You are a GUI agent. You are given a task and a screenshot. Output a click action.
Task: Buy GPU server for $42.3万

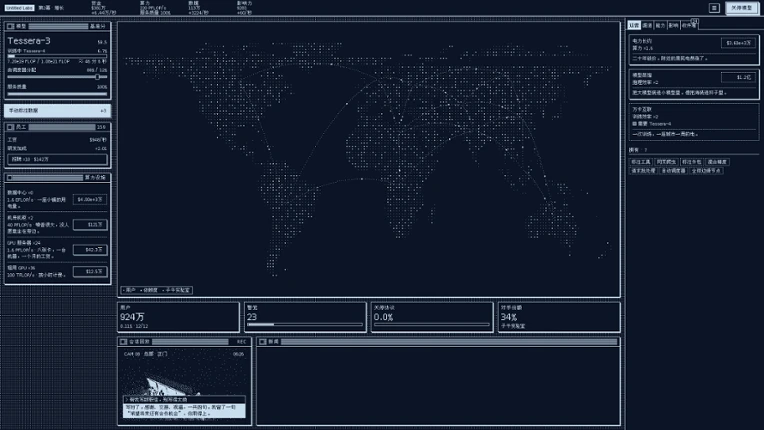tap(90, 250)
